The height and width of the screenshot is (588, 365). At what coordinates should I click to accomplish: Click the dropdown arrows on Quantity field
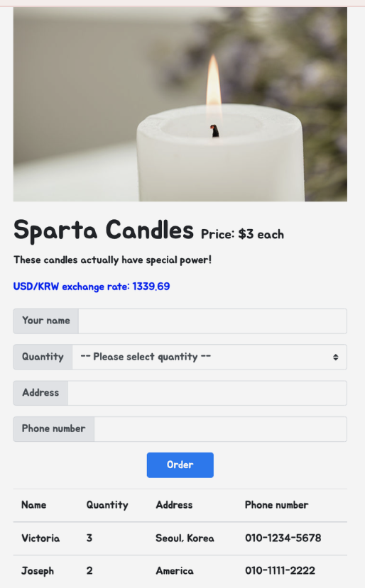point(335,357)
